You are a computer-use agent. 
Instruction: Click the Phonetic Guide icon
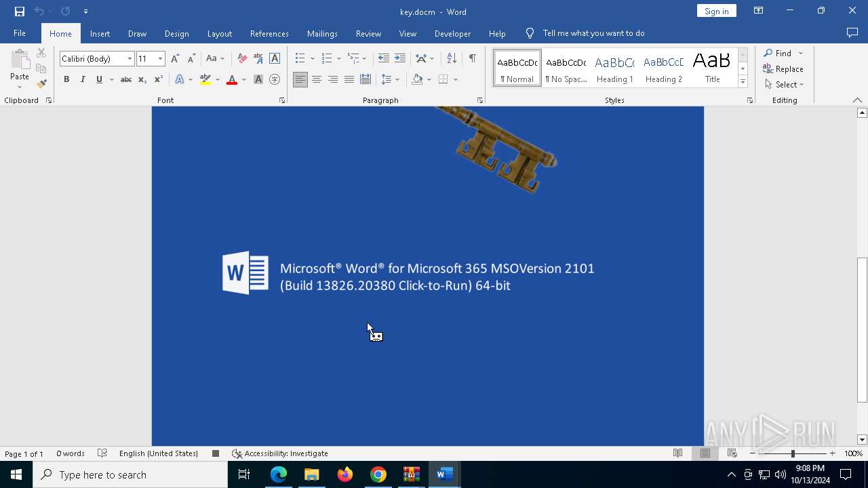coord(258,59)
